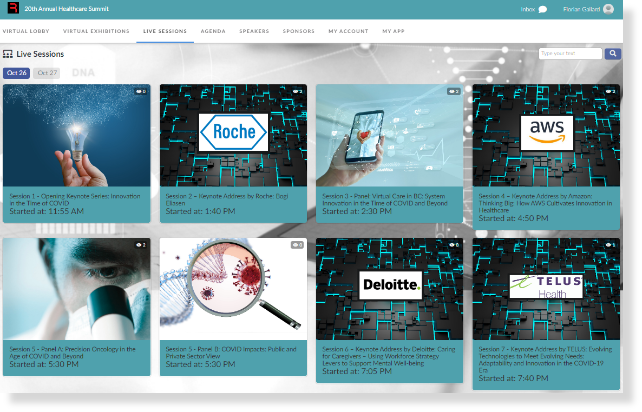Click the Live Sessions heading icon

(x=7, y=54)
